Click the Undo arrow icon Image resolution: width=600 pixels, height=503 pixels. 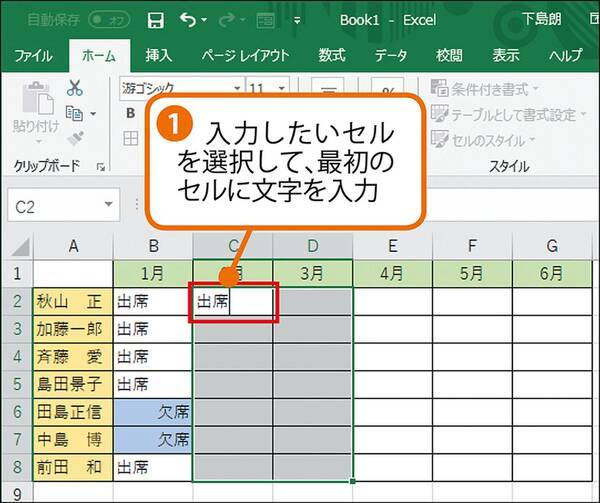[187, 19]
